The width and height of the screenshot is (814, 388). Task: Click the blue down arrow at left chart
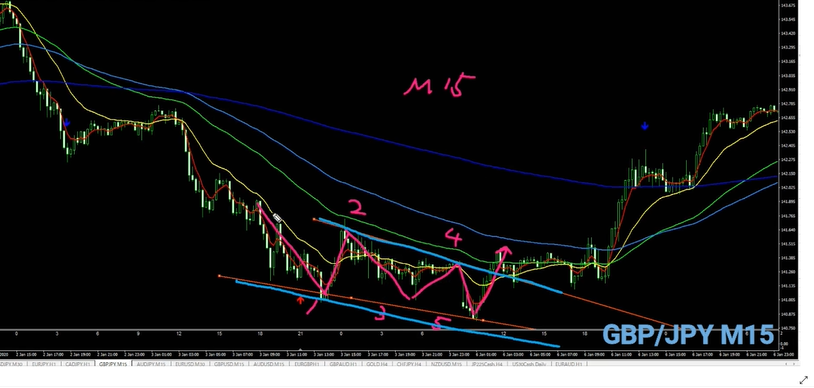point(66,123)
